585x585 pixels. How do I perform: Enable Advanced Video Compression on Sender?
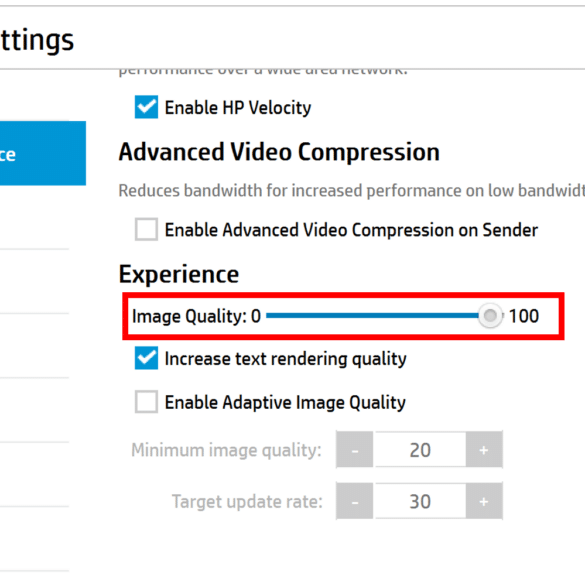[x=146, y=229]
